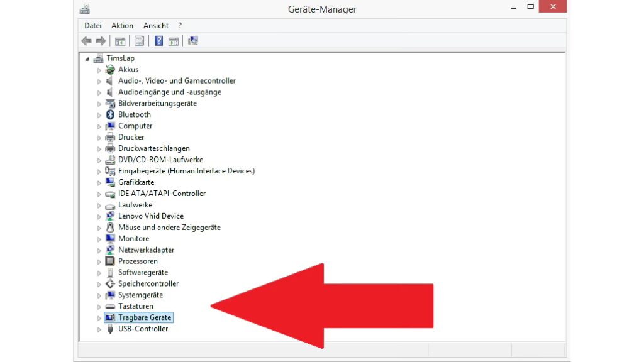Viewport: 644px width, 362px height.
Task: Expand the Grafikkarte category
Action: 99,183
